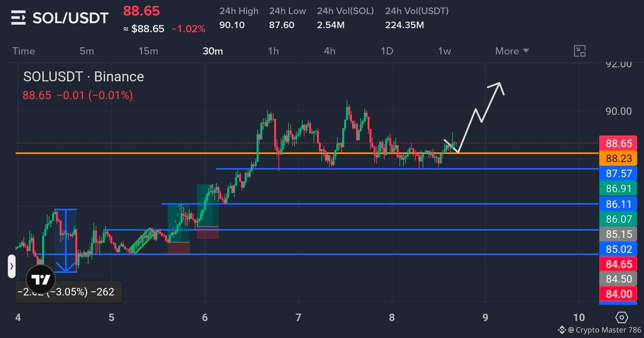Viewport: 644px width, 338px height.
Task: Click the 24h Vol(SOL) value 2.54M
Action: pyautogui.click(x=331, y=25)
